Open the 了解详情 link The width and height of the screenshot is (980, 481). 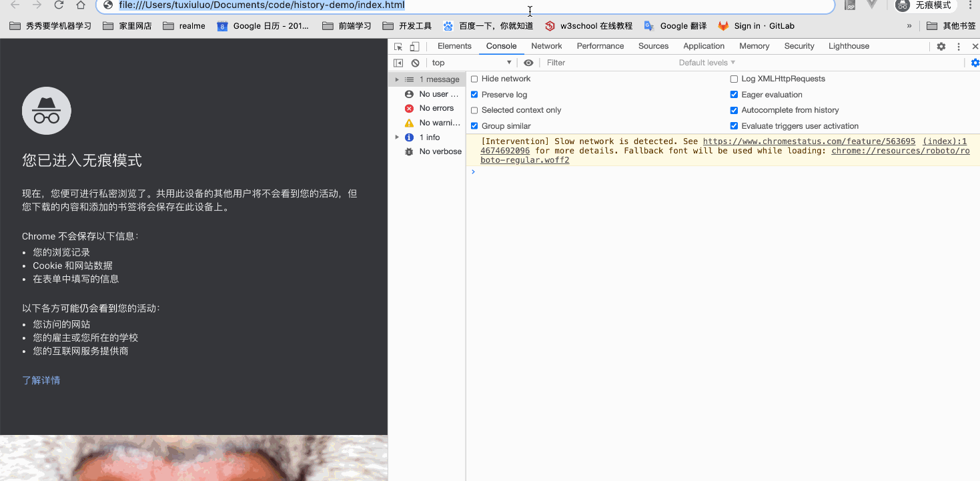point(41,380)
